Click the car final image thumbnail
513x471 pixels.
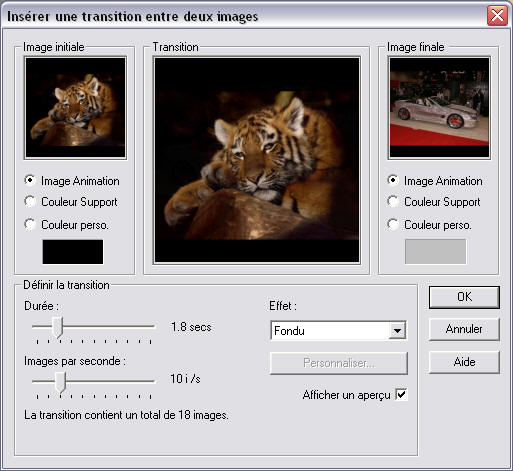pos(439,108)
